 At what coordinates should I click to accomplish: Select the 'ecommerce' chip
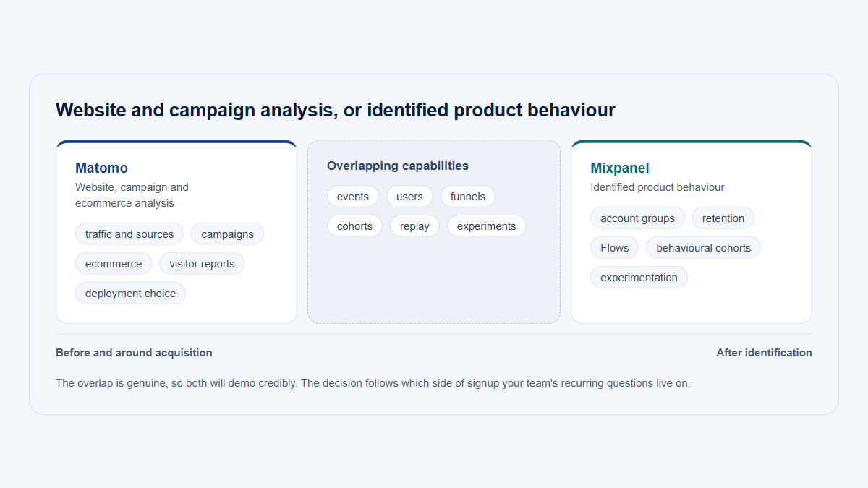point(114,264)
